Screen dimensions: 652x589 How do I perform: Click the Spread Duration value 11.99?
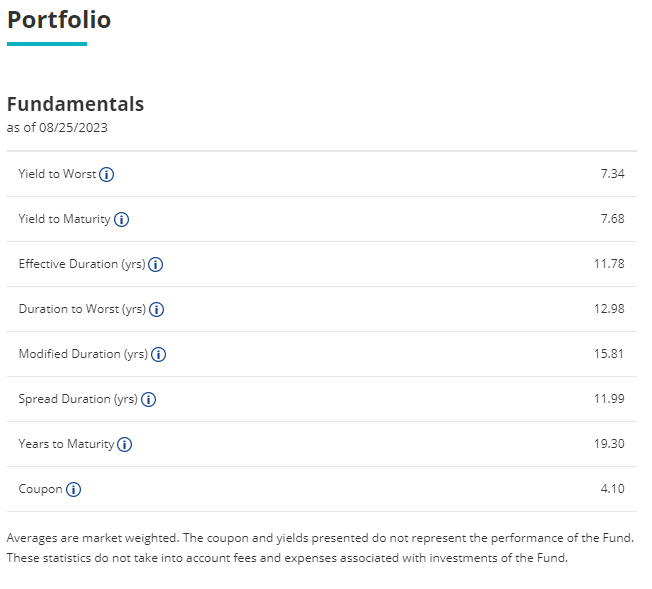[x=609, y=398]
